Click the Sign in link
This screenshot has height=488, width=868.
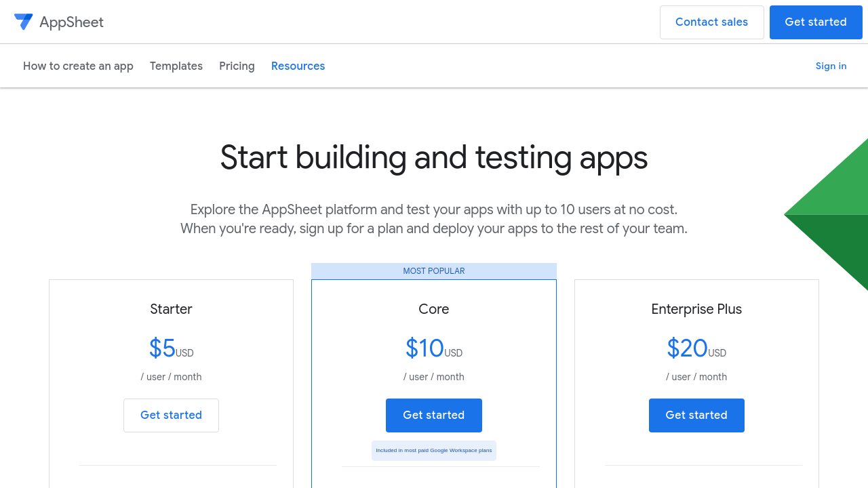(831, 66)
